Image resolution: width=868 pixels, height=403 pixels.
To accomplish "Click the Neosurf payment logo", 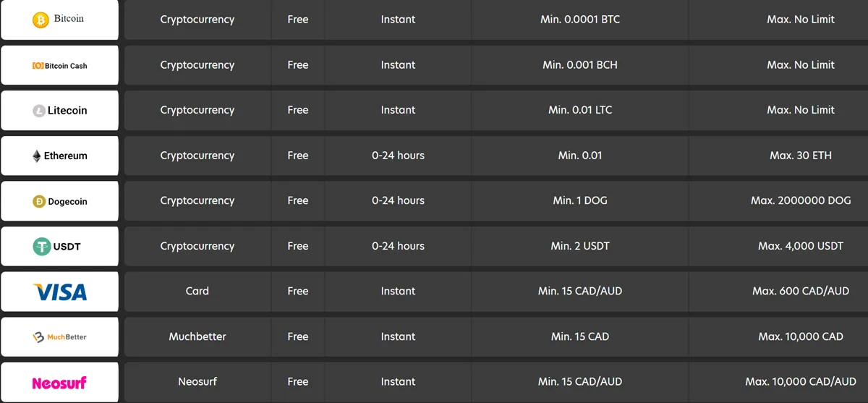I will click(59, 382).
